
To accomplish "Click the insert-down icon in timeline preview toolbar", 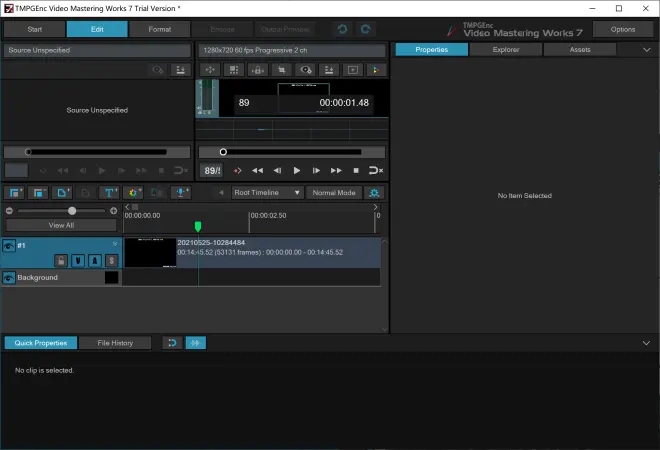I will pyautogui.click(x=329, y=70).
